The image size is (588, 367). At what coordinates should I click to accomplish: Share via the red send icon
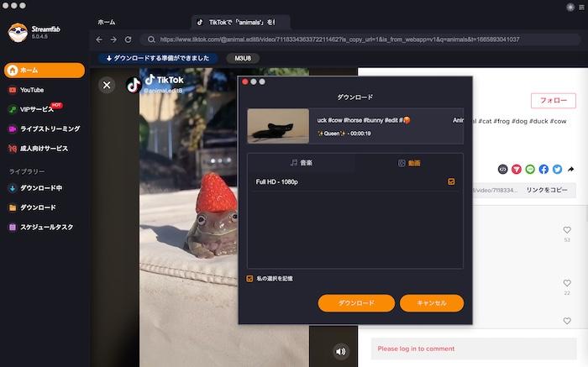coord(517,170)
